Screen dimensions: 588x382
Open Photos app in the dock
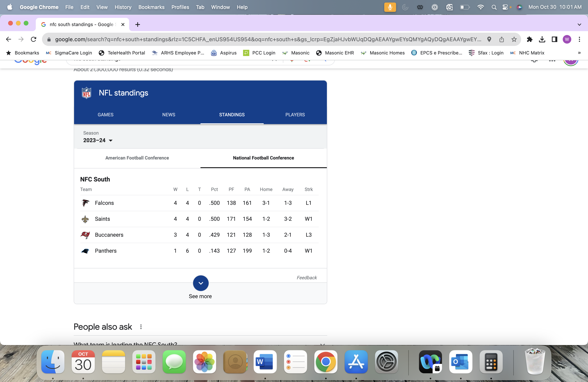[x=205, y=362]
